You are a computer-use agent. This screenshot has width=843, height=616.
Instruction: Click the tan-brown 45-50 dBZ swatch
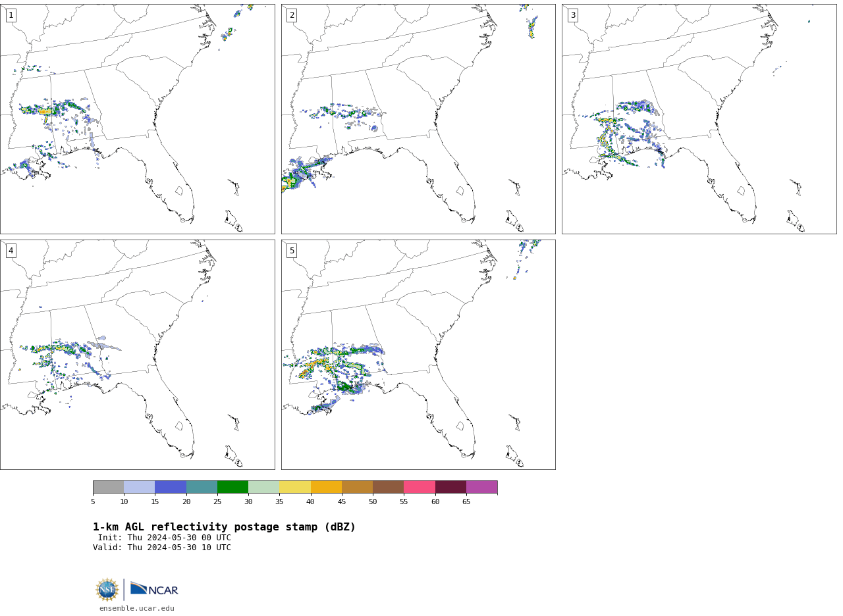[357, 487]
